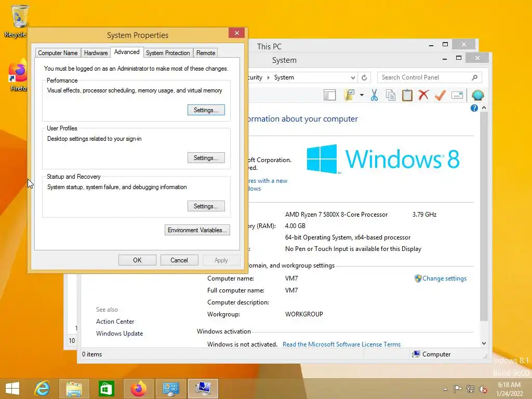This screenshot has width=532, height=399.
Task: Open Startup and Recovery Settings button
Action: (x=206, y=206)
